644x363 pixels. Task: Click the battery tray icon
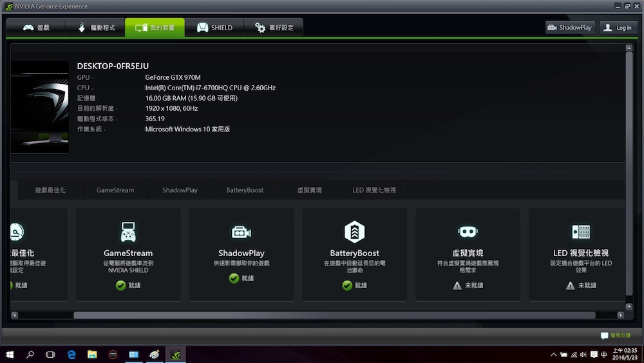pos(564,355)
